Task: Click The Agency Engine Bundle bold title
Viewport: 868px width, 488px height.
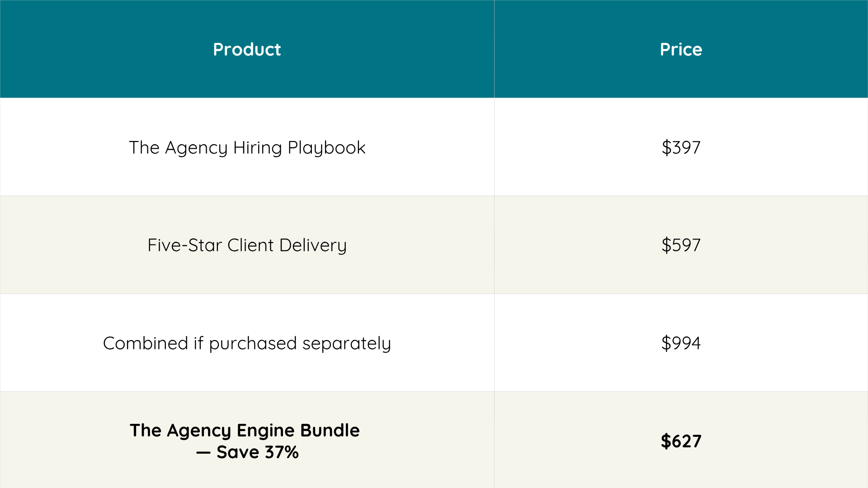Action: (x=245, y=430)
